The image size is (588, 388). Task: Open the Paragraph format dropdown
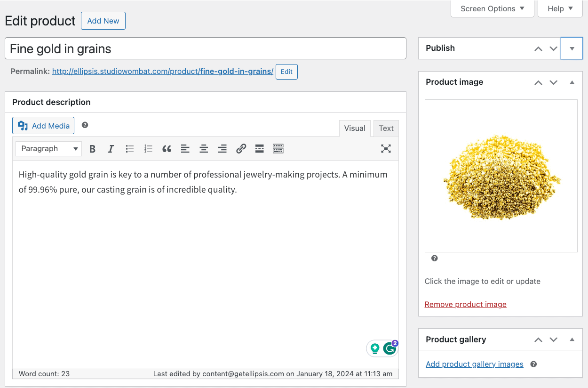point(48,149)
